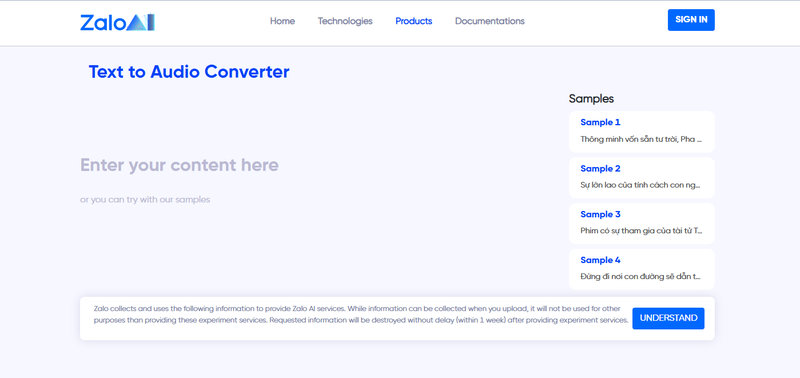Click the Zalo data collection notice text
The image size is (800, 378).
click(361, 314)
